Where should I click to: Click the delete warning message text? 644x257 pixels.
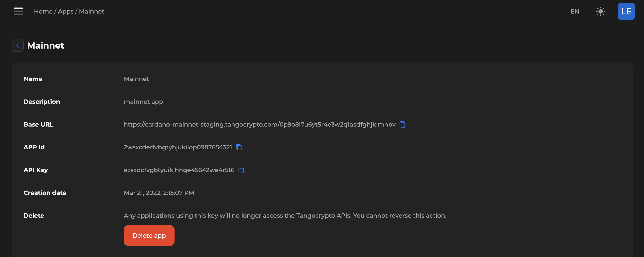pyautogui.click(x=285, y=216)
